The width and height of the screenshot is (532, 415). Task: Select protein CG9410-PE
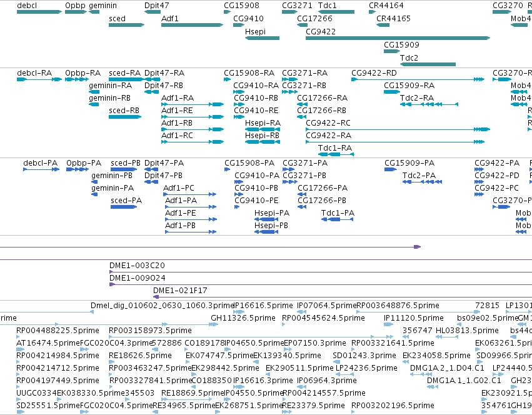click(237, 207)
